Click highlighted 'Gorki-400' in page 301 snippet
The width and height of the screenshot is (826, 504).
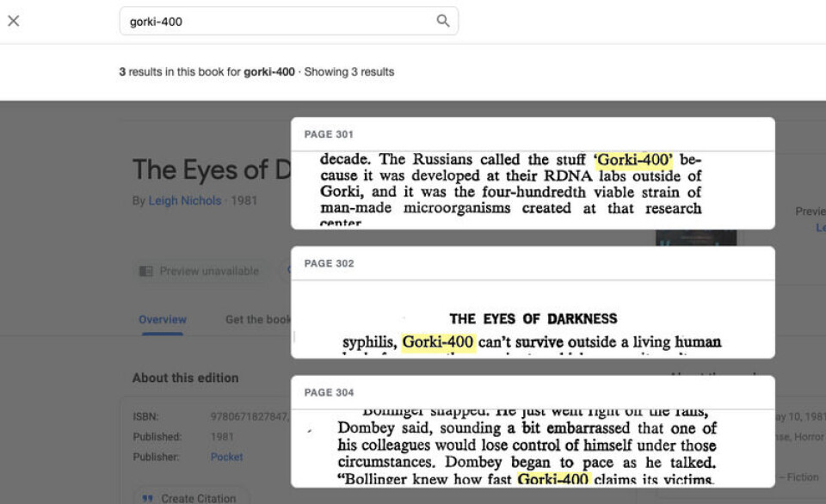(x=634, y=160)
